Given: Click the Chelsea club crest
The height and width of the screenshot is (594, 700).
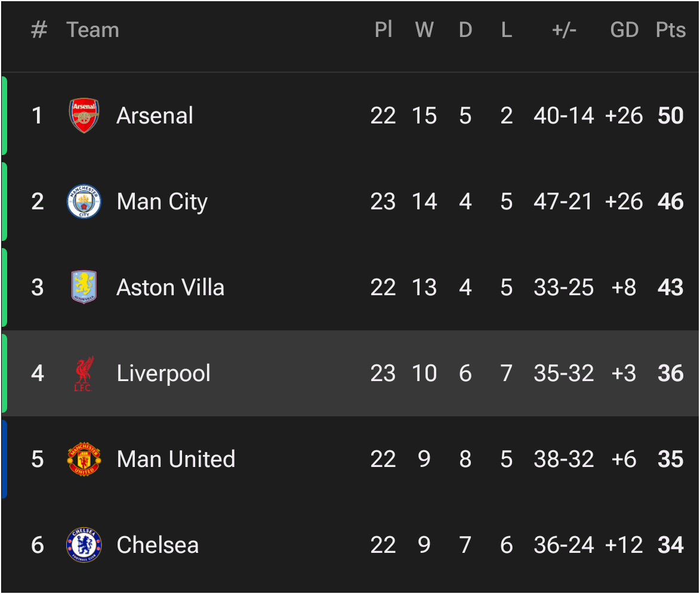Looking at the screenshot, I should (84, 545).
